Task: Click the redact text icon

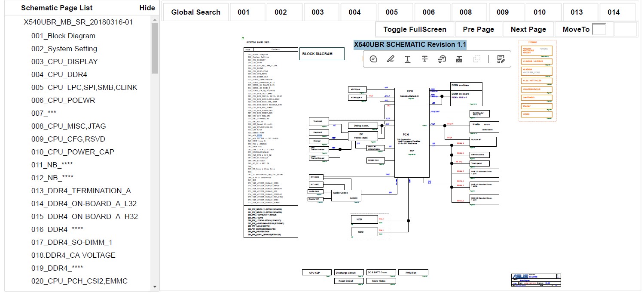Action: (459, 59)
